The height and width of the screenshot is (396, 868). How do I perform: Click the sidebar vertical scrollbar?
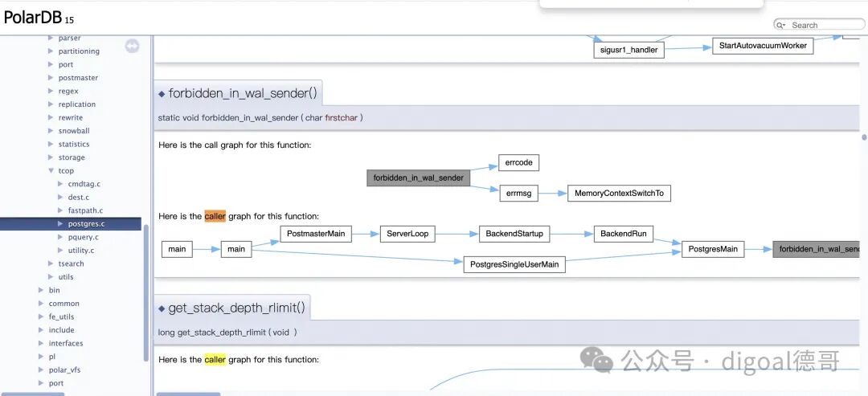(x=146, y=293)
